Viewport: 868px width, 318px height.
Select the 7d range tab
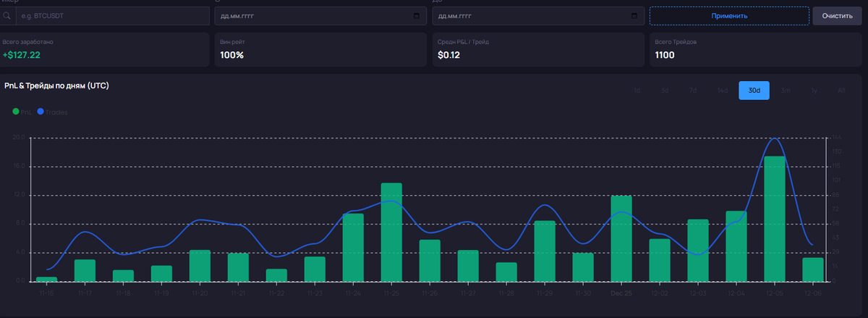tap(693, 91)
